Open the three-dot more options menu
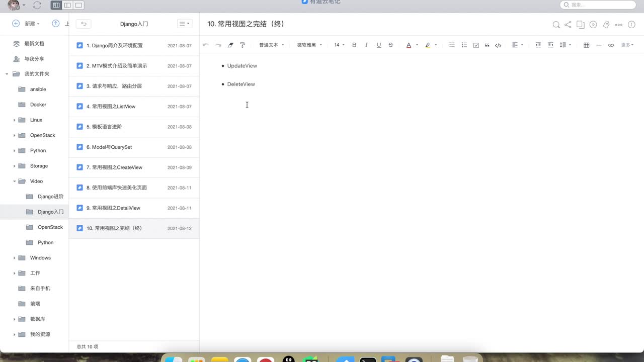Image resolution: width=644 pixels, height=362 pixels. (619, 25)
